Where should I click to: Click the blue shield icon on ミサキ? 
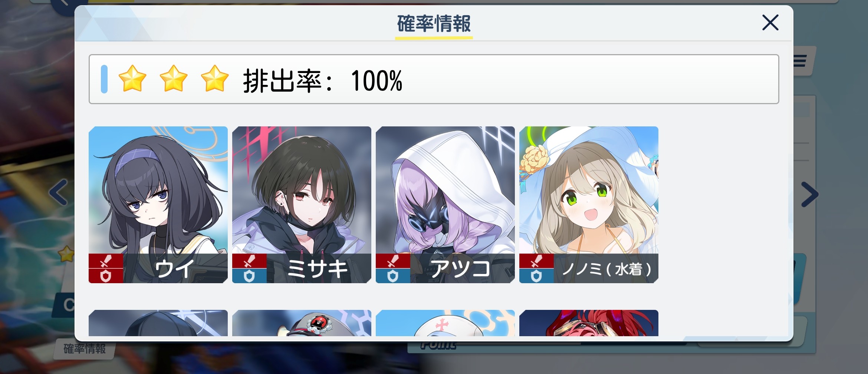(x=249, y=276)
